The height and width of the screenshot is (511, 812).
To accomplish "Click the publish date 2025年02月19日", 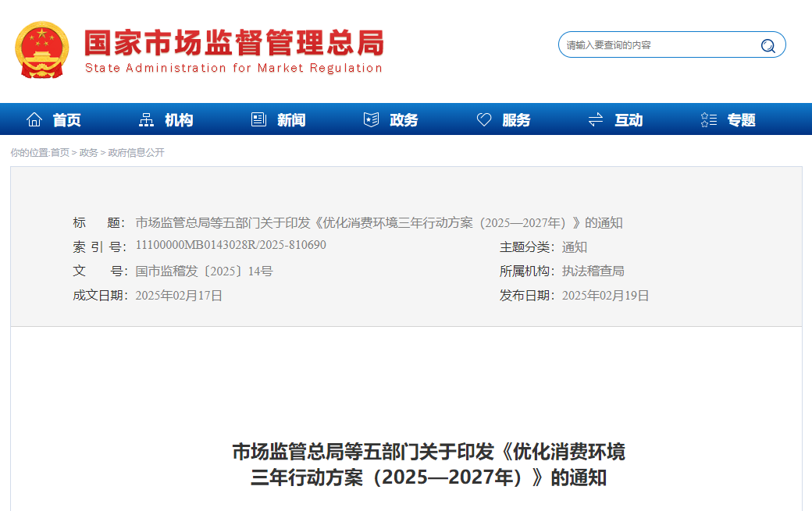I will 605,296.
